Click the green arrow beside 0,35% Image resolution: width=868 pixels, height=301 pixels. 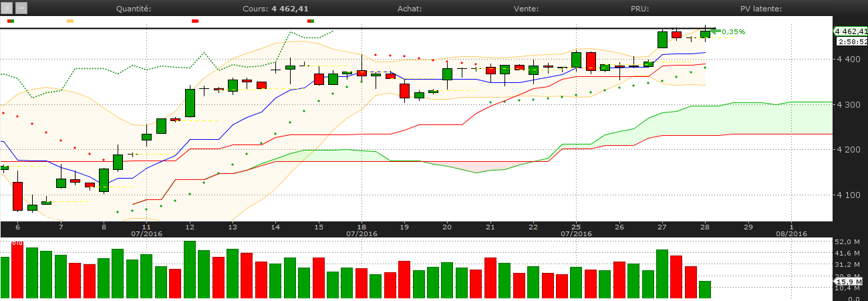tap(714, 31)
